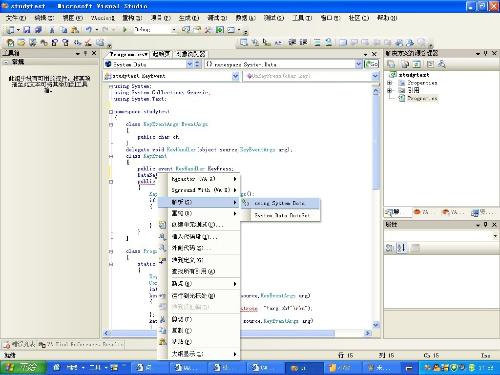500x375 pixels.
Task: Toggle auto-hide pin on Solution Explorer panel
Action: [486, 53]
